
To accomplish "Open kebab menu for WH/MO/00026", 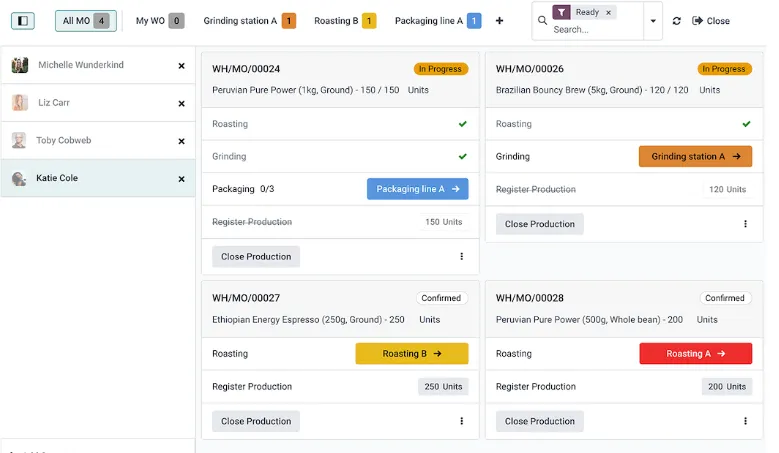I will [745, 224].
